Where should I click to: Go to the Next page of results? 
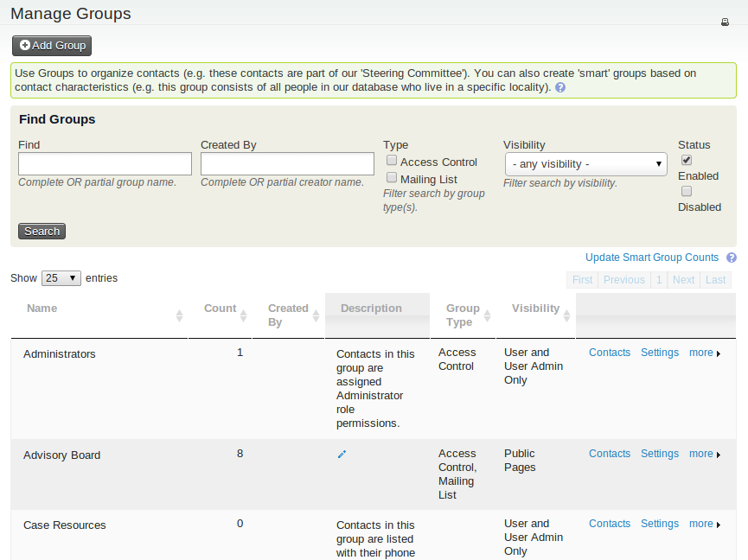coord(683,280)
